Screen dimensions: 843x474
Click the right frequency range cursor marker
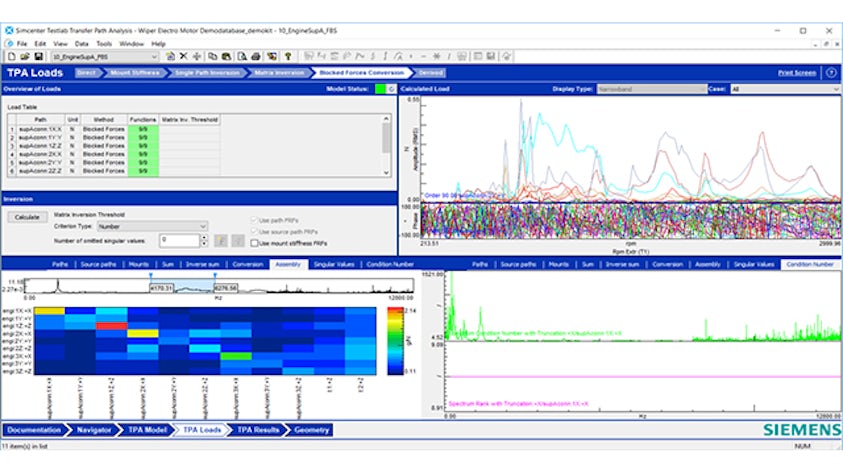215,276
